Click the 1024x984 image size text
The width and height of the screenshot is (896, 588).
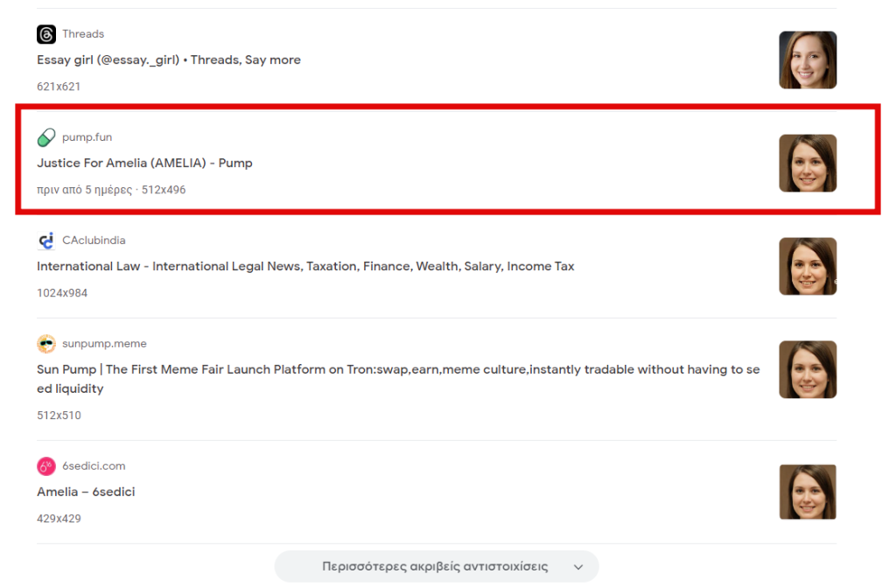62,293
